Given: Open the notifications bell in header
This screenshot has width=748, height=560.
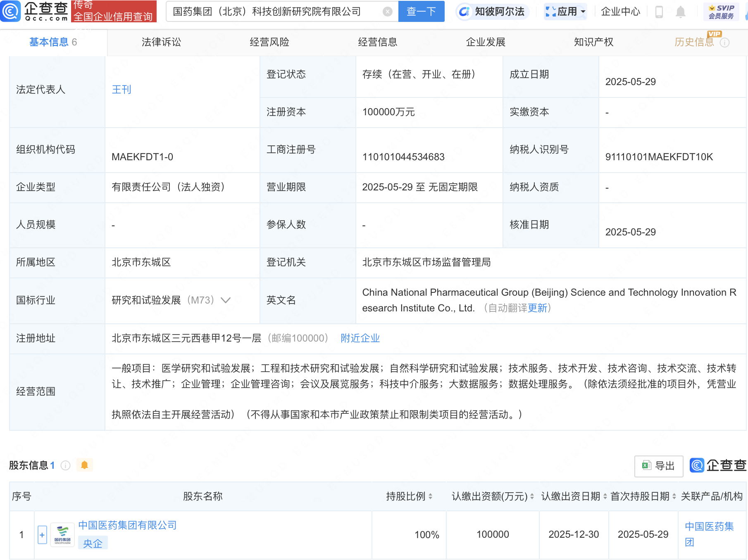Looking at the screenshot, I should [680, 12].
